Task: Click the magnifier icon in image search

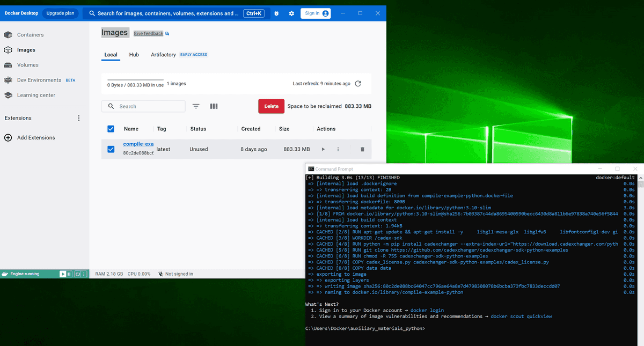Action: 111,106
